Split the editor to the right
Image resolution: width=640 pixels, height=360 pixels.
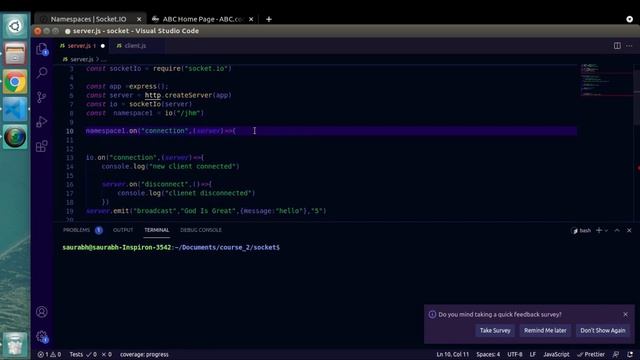tap(617, 46)
